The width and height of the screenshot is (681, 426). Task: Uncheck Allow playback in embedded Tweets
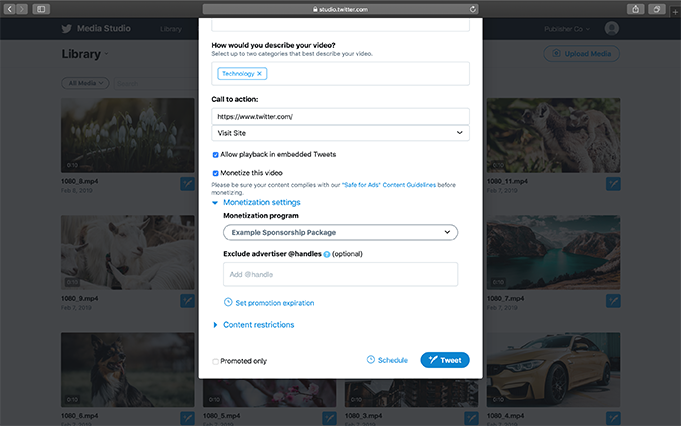coord(216,154)
